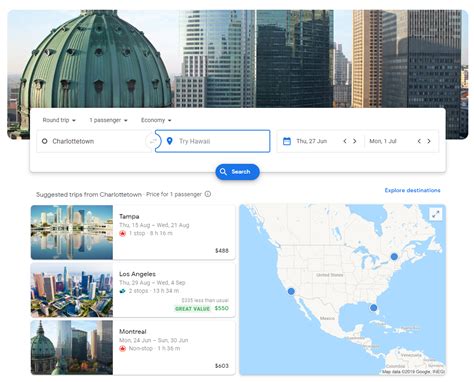This screenshot has height=382, width=474.
Task: Select the Tampa trip title
Action: coord(129,216)
